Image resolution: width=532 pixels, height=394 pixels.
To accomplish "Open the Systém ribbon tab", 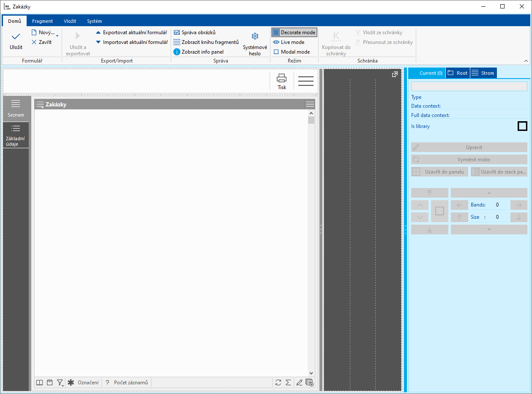I will 94,21.
